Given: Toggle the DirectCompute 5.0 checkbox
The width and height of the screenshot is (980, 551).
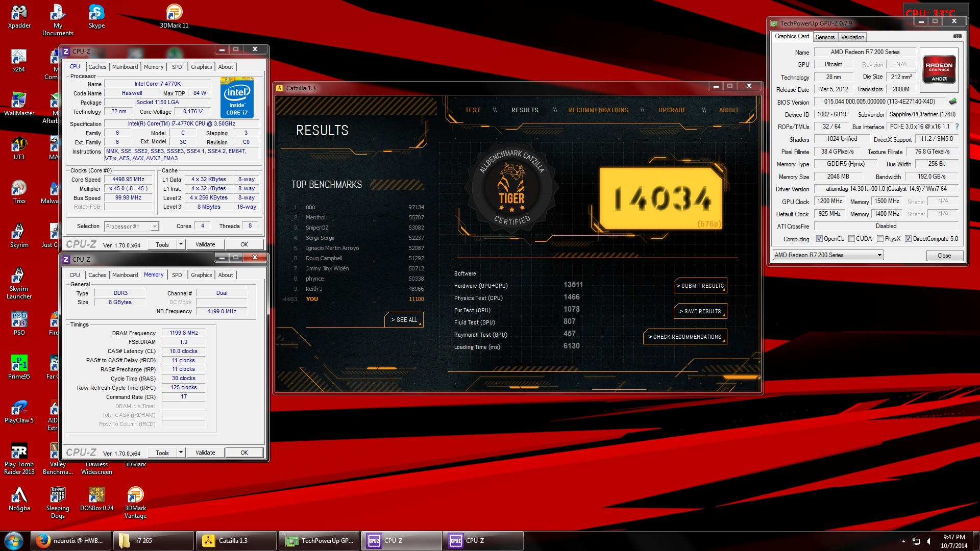Looking at the screenshot, I should coord(908,239).
